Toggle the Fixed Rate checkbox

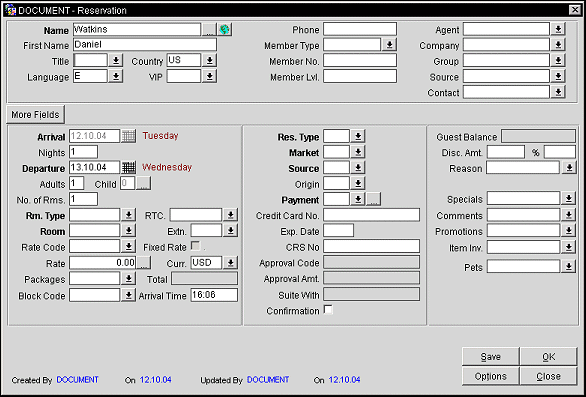pos(195,246)
